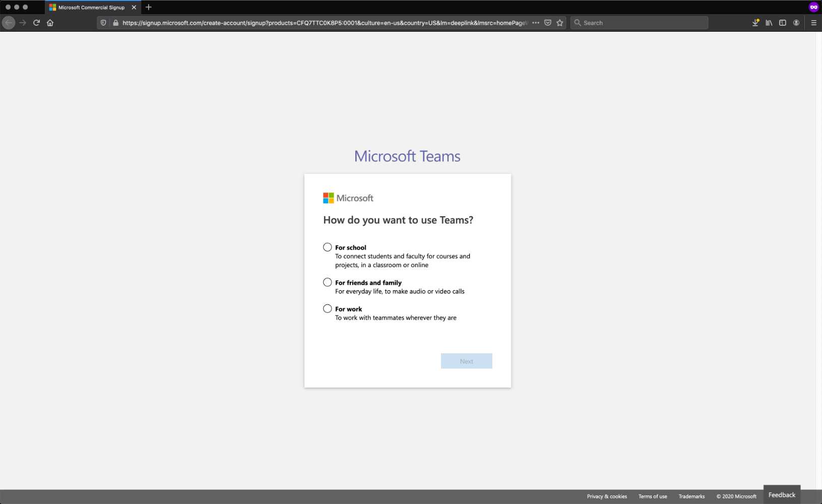Reload the current page
Viewport: 822px width, 504px height.
(x=36, y=23)
